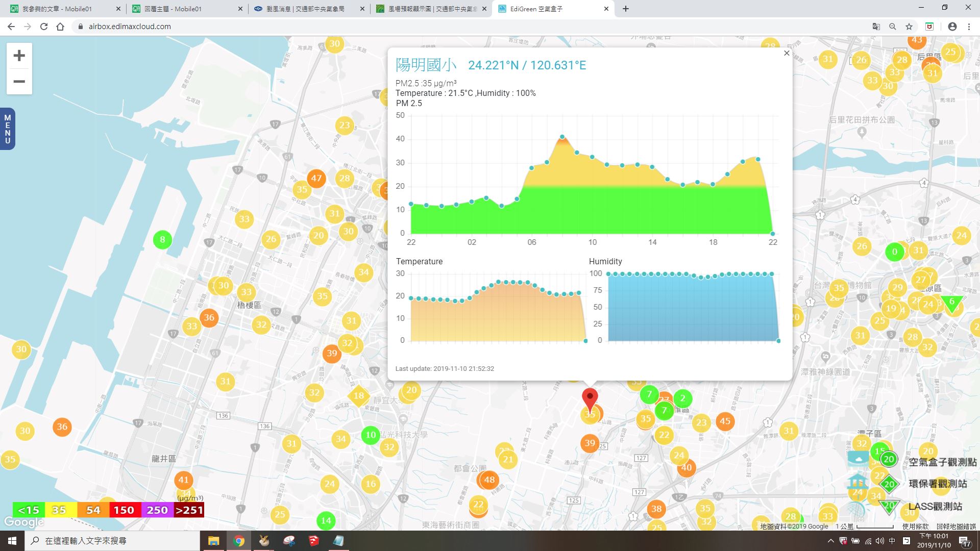
Task: Select the orange 54 legend color
Action: [x=93, y=510]
